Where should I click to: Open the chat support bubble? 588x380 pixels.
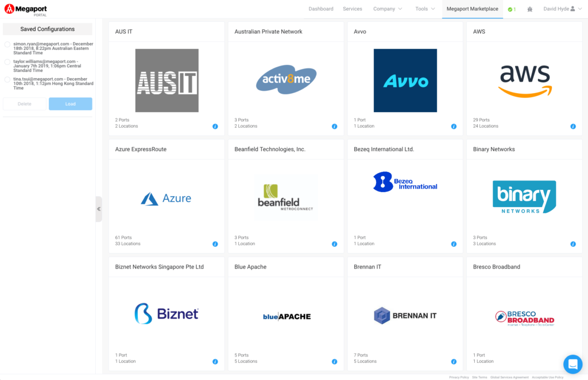[572, 364]
